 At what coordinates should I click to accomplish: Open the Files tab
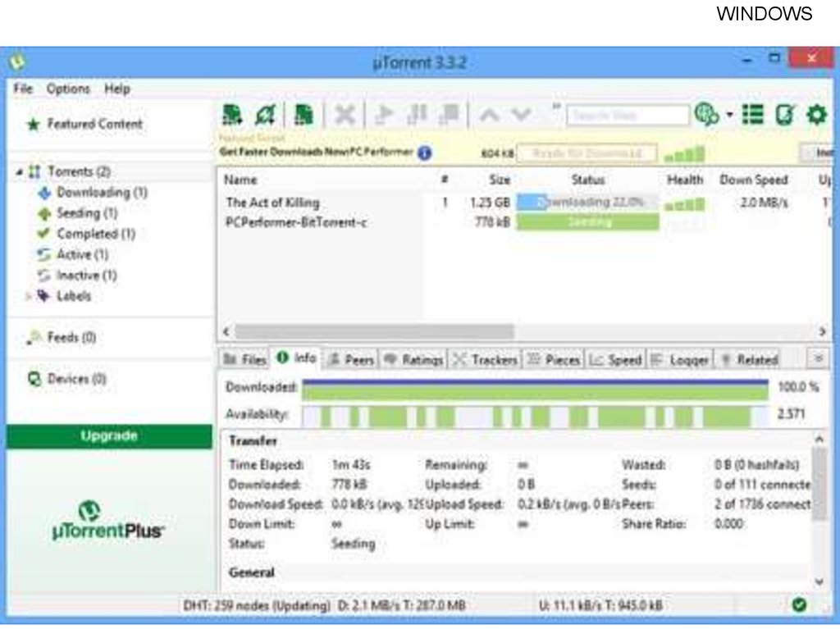pos(244,359)
